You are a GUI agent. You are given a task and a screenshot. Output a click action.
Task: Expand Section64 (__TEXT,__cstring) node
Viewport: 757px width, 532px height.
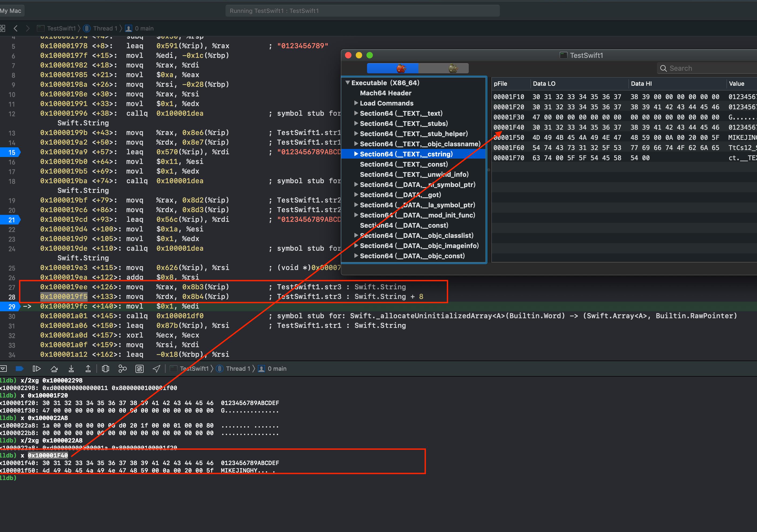click(356, 154)
